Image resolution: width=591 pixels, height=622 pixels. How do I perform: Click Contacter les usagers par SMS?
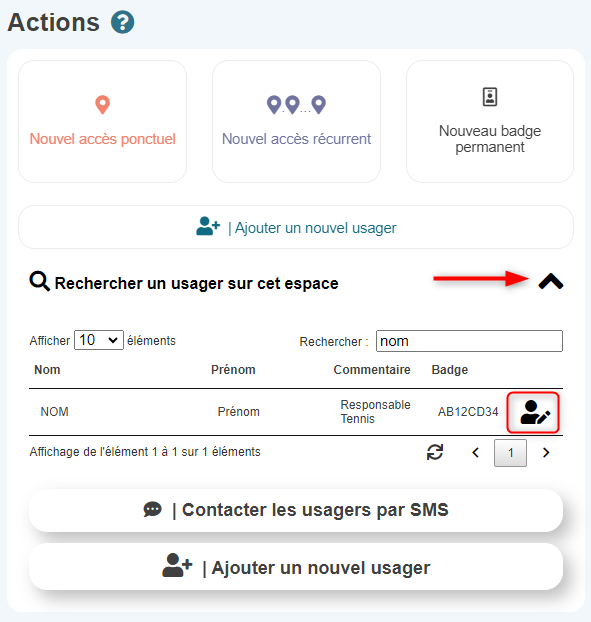tap(296, 510)
